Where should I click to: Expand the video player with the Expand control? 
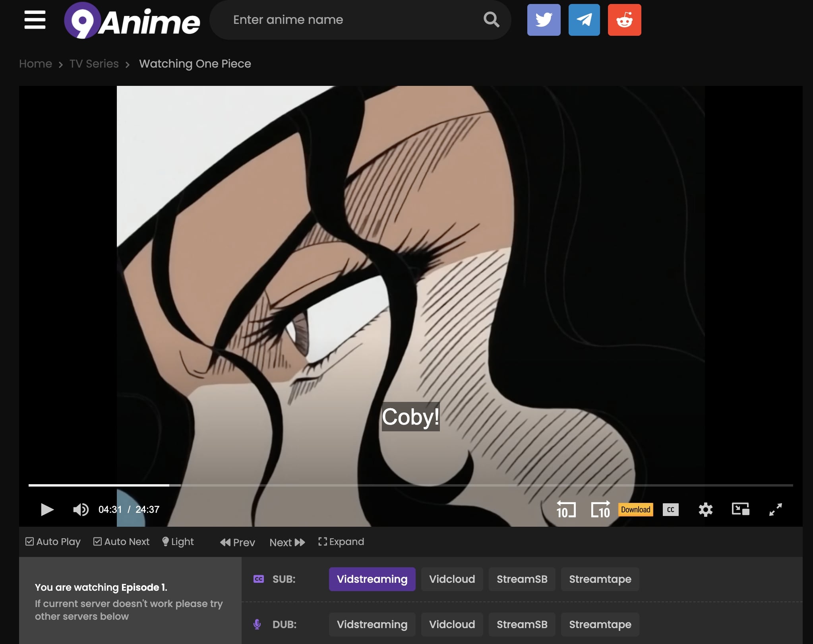coord(341,541)
